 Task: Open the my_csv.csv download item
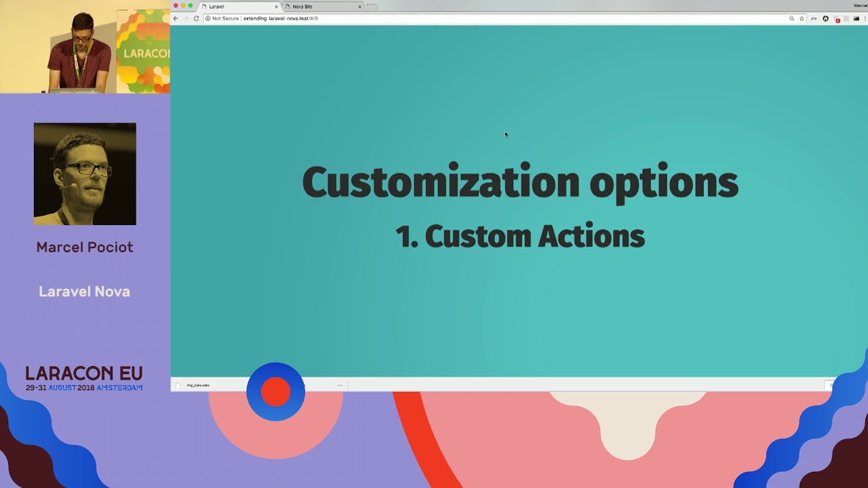[198, 385]
